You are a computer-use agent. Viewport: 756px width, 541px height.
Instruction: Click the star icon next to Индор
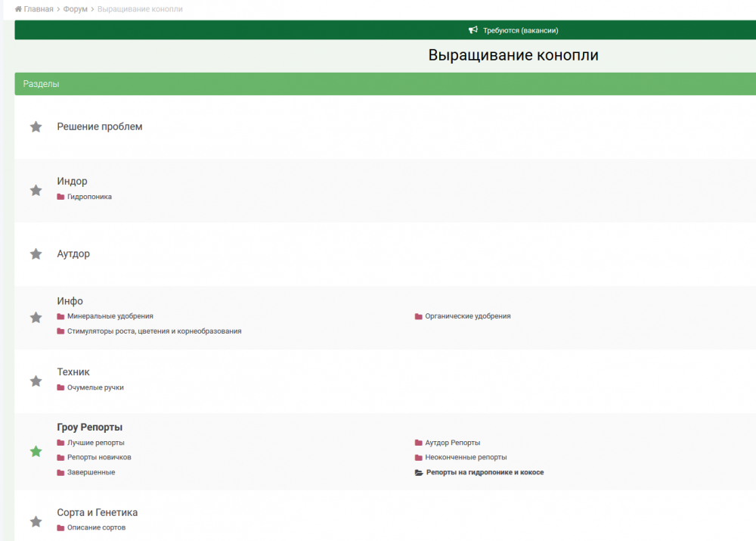(x=36, y=190)
